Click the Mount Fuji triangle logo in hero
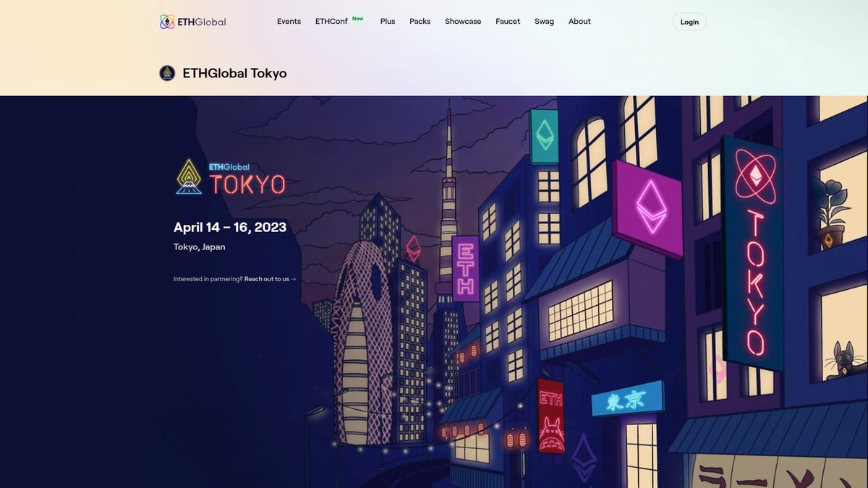Viewport: 868px width, 488px height. 188,176
